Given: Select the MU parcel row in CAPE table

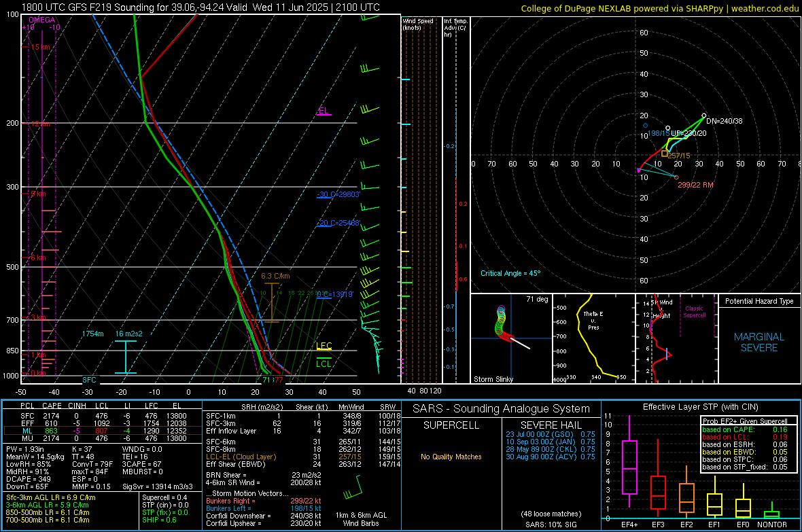Looking at the screenshot, I should 103,438.
